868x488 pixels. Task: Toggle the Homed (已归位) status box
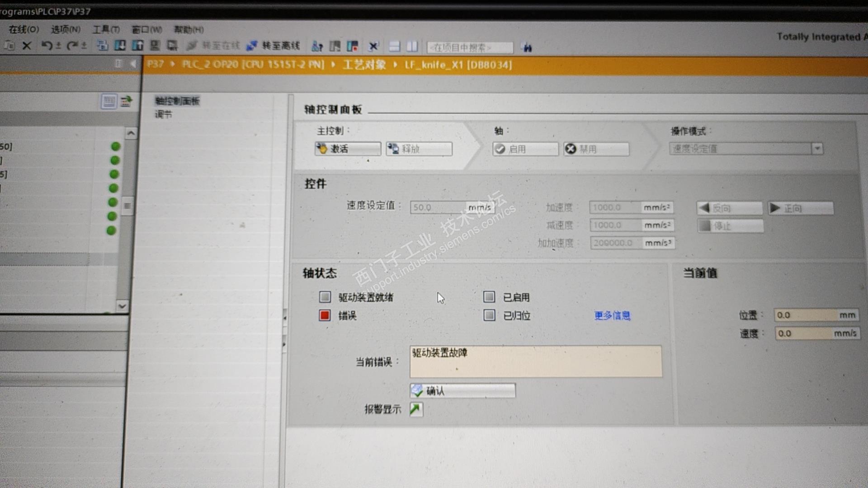tap(489, 315)
